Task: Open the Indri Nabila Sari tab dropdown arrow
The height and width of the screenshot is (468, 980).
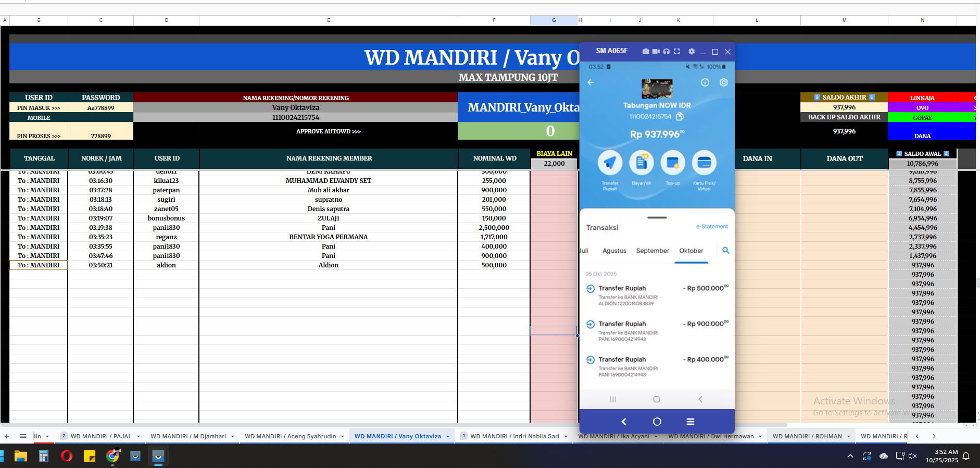Action: 566,437
